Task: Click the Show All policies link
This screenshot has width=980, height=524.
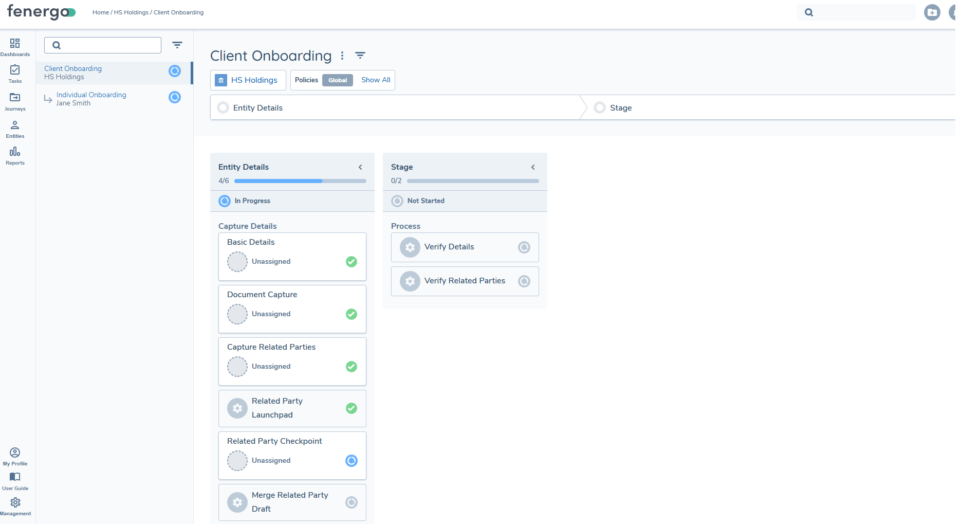Action: (x=376, y=80)
